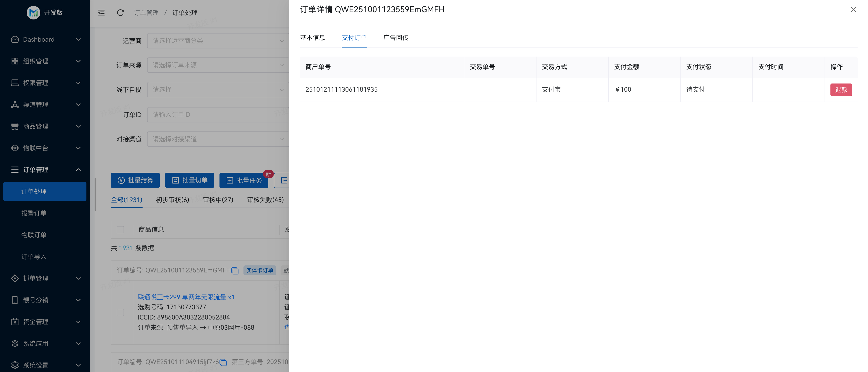Open 物联中台 via its sidebar icon
The width and height of the screenshot is (868, 372).
tap(14, 148)
